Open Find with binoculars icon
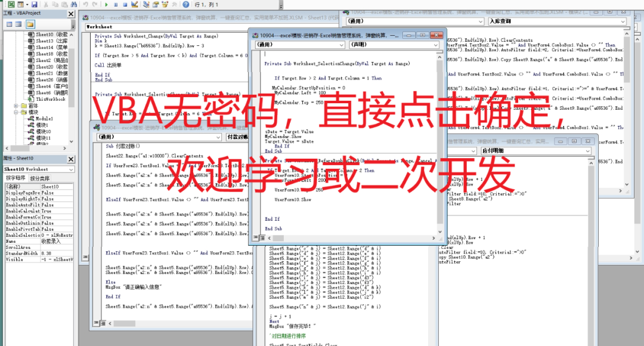 74,5
